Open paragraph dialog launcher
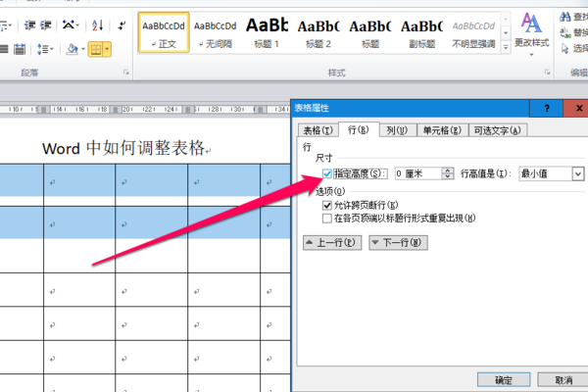Image resolution: width=588 pixels, height=392 pixels. (126, 72)
